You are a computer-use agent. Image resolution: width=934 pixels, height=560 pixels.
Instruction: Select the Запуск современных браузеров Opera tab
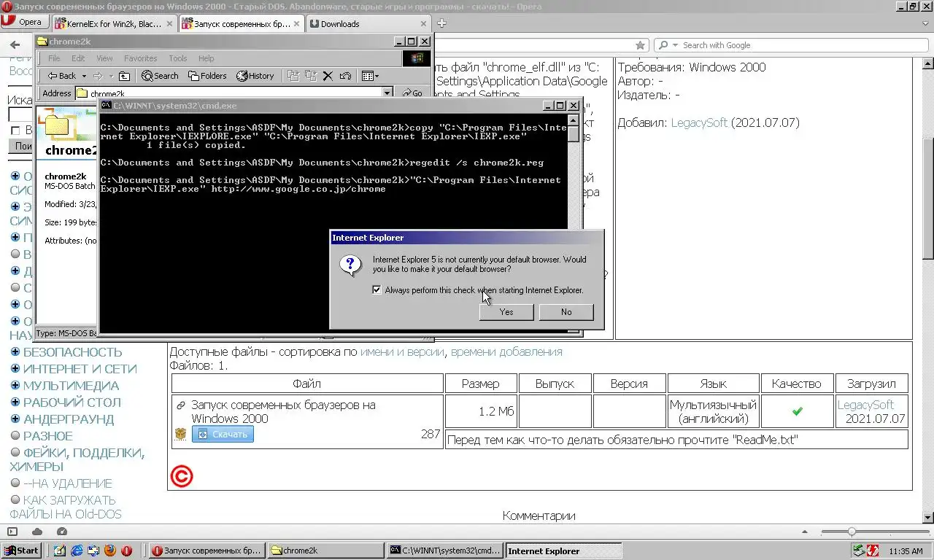point(241,23)
